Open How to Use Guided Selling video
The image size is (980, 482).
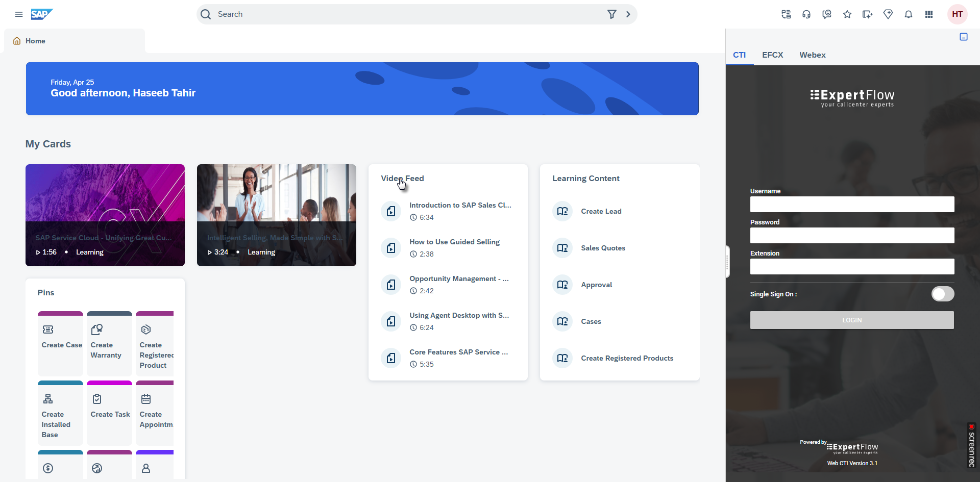click(x=454, y=242)
